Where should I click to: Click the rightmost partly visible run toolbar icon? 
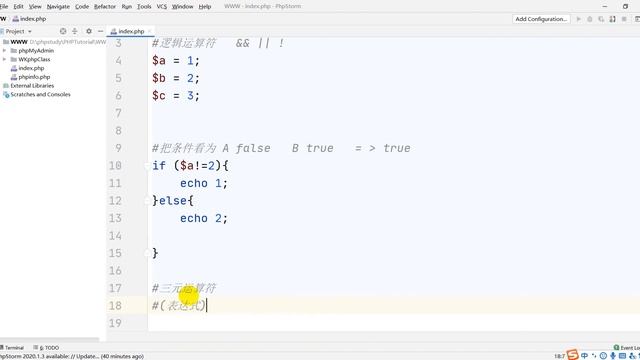click(637, 19)
